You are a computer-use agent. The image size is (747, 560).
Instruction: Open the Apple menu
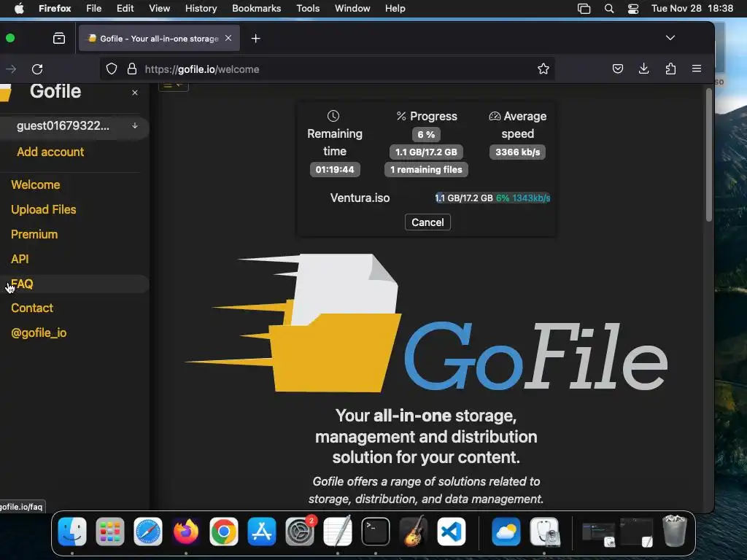pyautogui.click(x=19, y=9)
